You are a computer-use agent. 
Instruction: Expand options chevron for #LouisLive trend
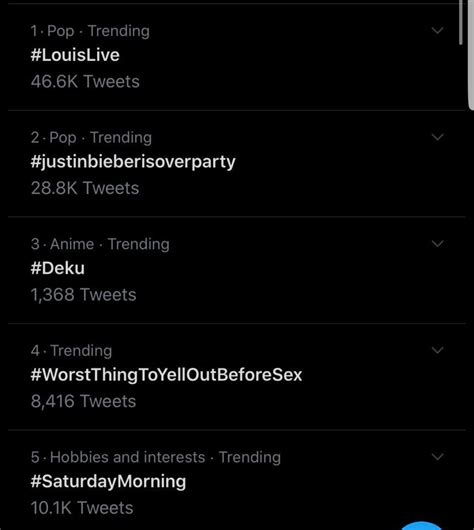(437, 31)
